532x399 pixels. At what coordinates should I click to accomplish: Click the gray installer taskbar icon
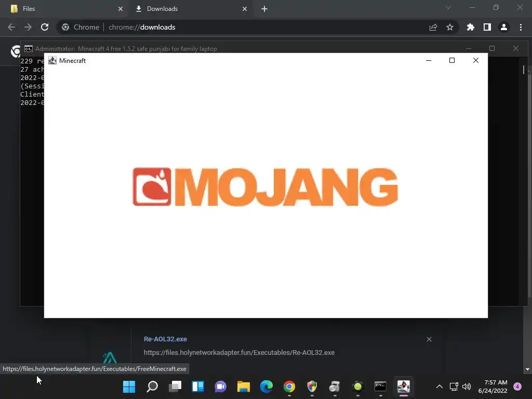[x=335, y=387]
